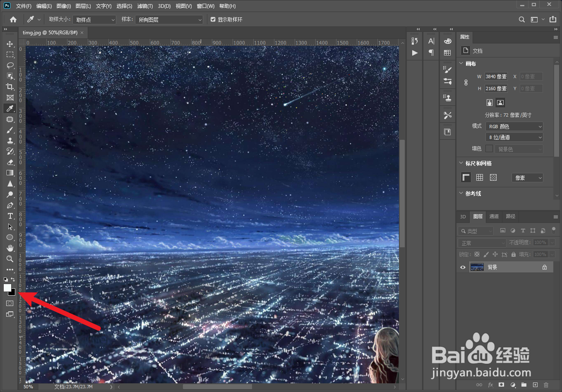Open the 图像(I) menu
562x392 pixels.
(64, 6)
